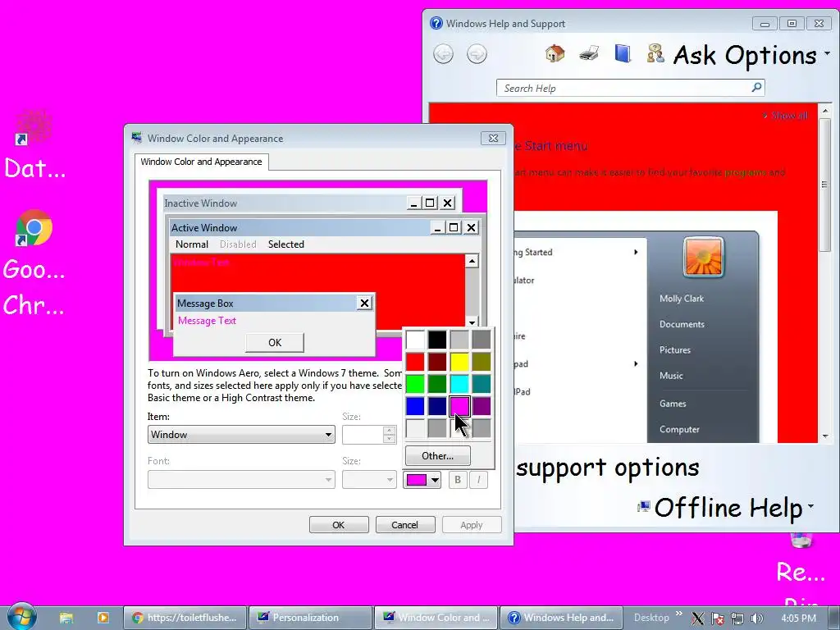Click the Disabled menu item in preview
The width and height of the screenshot is (840, 630).
(238, 244)
